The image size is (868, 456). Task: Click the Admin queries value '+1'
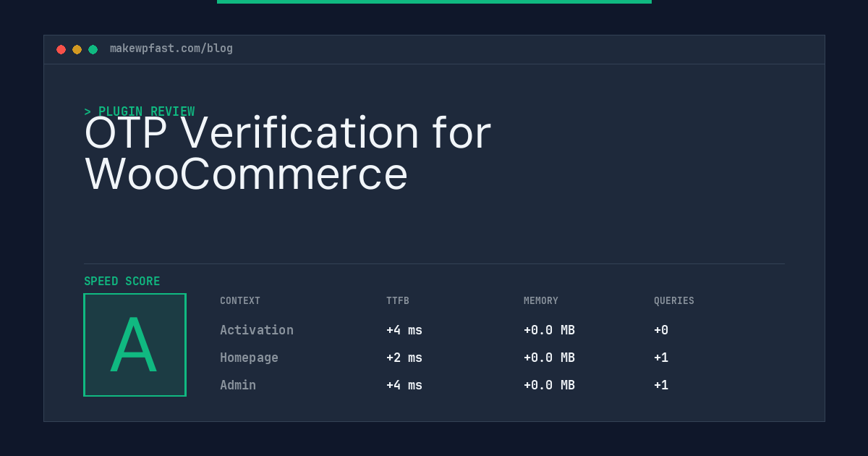pos(661,385)
